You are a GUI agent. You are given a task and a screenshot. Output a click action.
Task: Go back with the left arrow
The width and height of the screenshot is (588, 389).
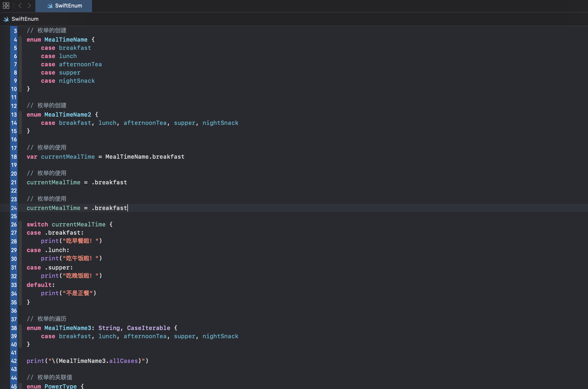[20, 6]
